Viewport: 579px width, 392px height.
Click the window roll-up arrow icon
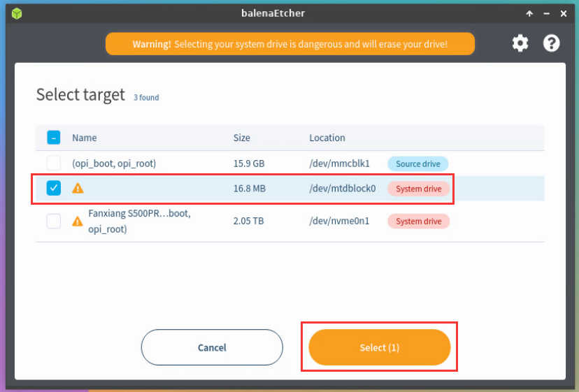[x=531, y=13]
